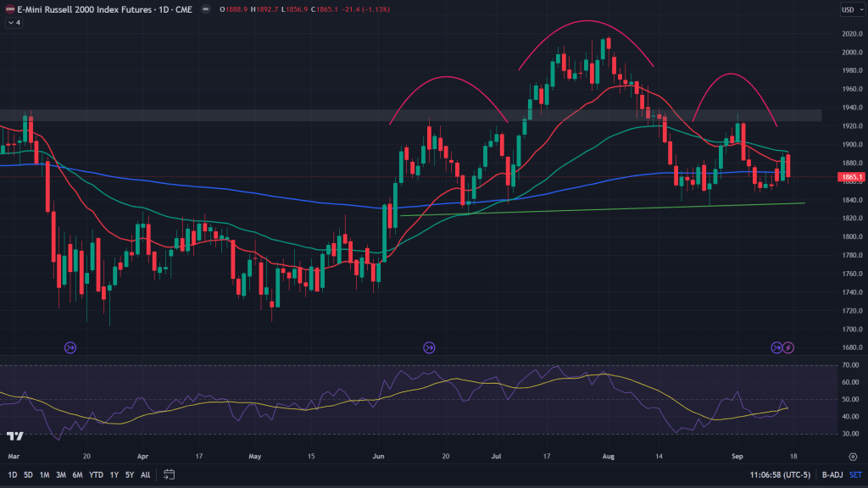Screen dimensions: 868x488
Task: Click the lightning bolt event marker
Action: point(788,347)
